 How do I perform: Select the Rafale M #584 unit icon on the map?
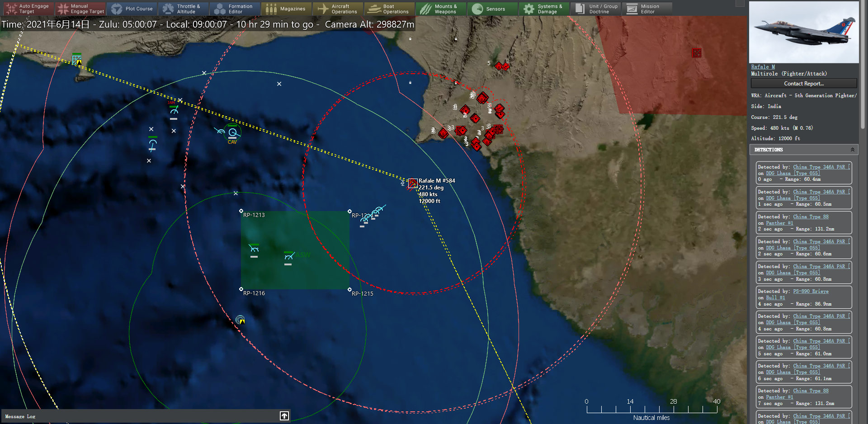412,184
